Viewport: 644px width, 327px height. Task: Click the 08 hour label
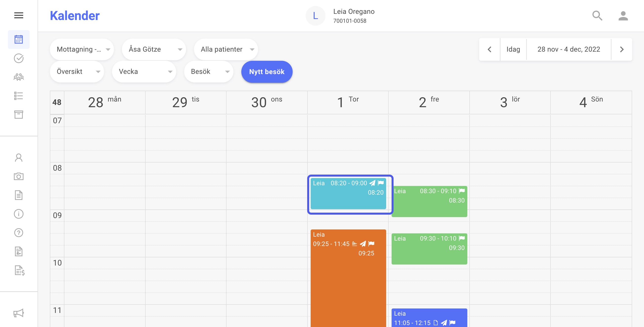click(x=57, y=168)
